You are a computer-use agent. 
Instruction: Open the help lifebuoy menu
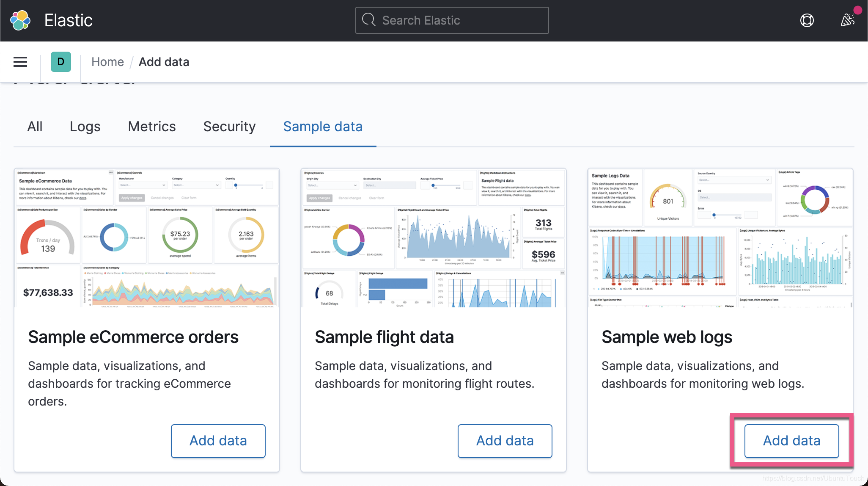coord(807,20)
